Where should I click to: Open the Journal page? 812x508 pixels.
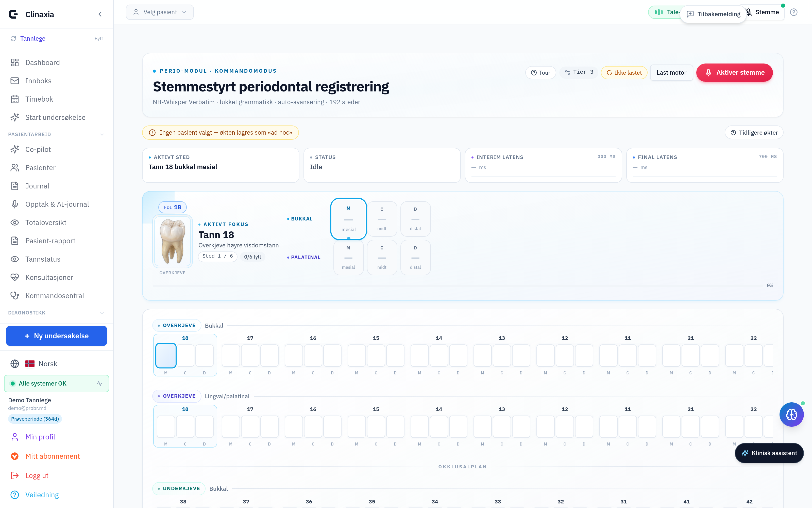click(x=57, y=186)
